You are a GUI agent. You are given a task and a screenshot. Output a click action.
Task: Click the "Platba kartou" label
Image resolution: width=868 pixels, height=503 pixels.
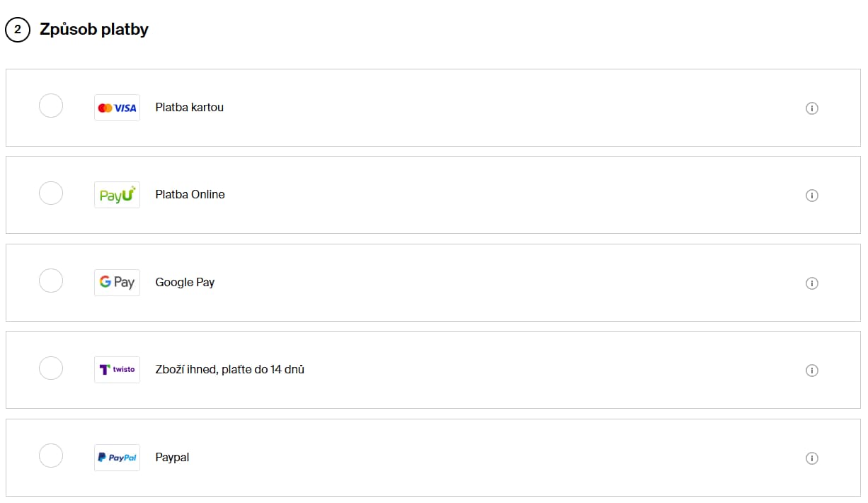point(189,108)
